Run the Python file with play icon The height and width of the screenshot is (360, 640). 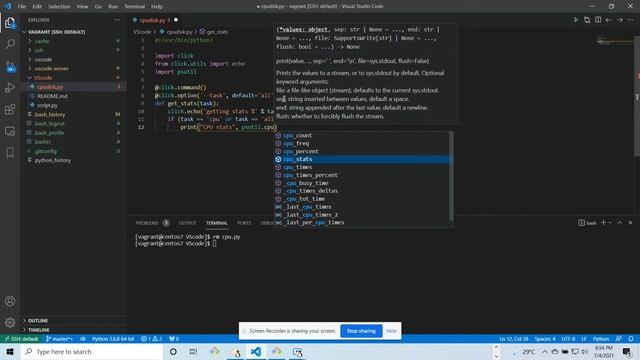coord(576,20)
